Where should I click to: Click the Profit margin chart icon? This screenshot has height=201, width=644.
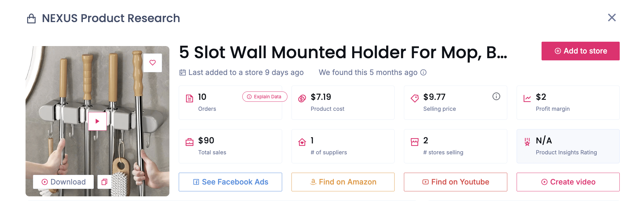point(527,99)
